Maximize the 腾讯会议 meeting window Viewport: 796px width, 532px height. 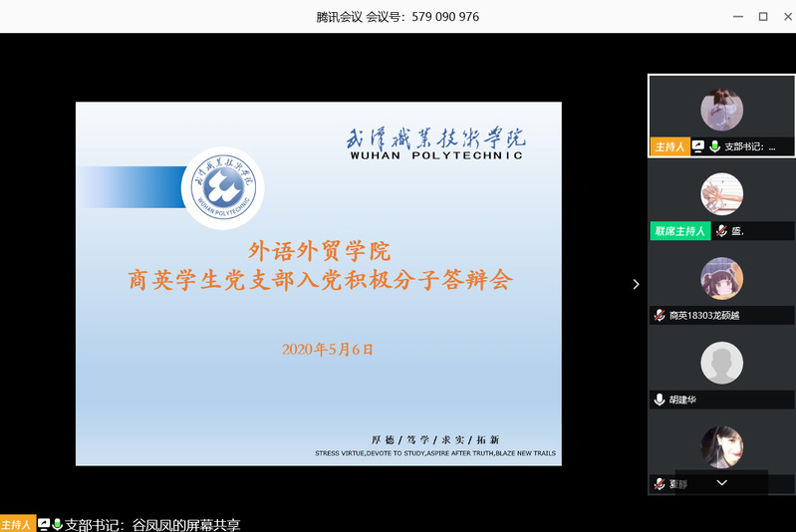[763, 16]
